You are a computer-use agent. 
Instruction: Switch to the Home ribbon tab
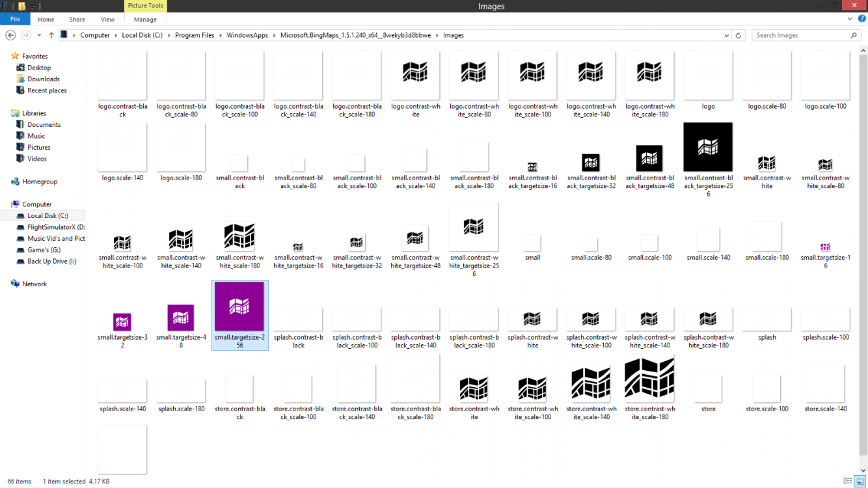coord(46,20)
